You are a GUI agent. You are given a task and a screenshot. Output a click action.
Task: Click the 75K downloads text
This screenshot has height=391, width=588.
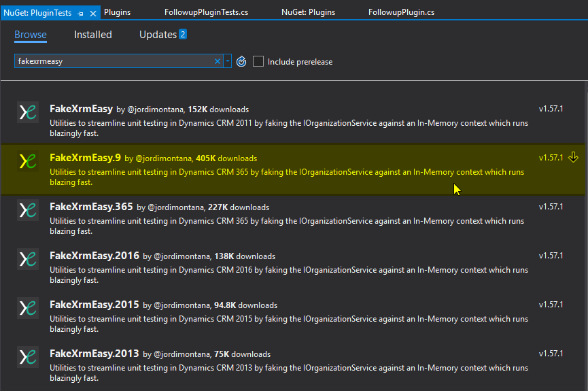pos(242,354)
